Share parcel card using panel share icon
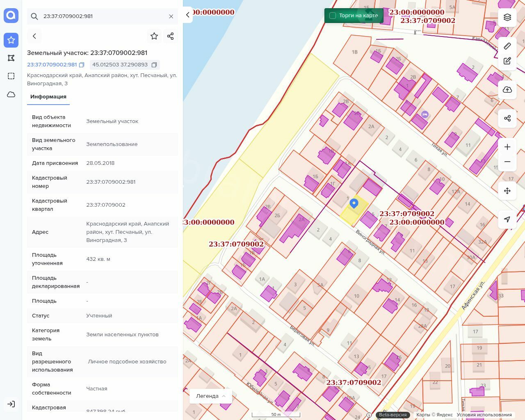 click(x=171, y=36)
